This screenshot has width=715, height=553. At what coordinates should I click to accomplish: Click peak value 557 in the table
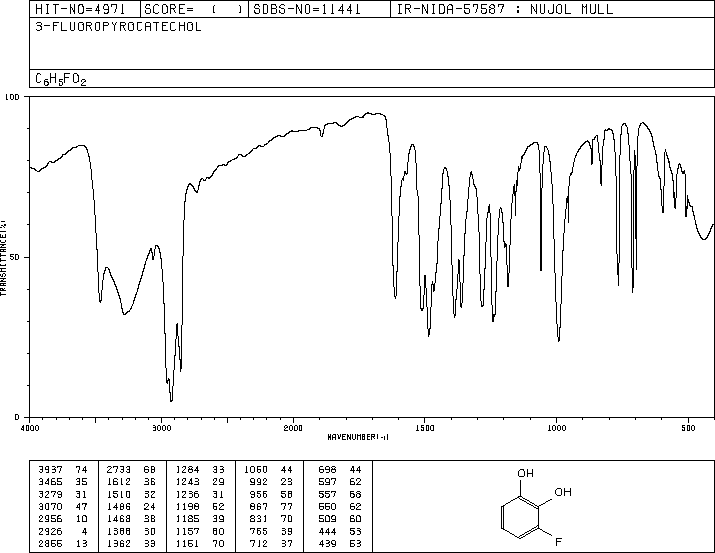pyautogui.click(x=327, y=494)
